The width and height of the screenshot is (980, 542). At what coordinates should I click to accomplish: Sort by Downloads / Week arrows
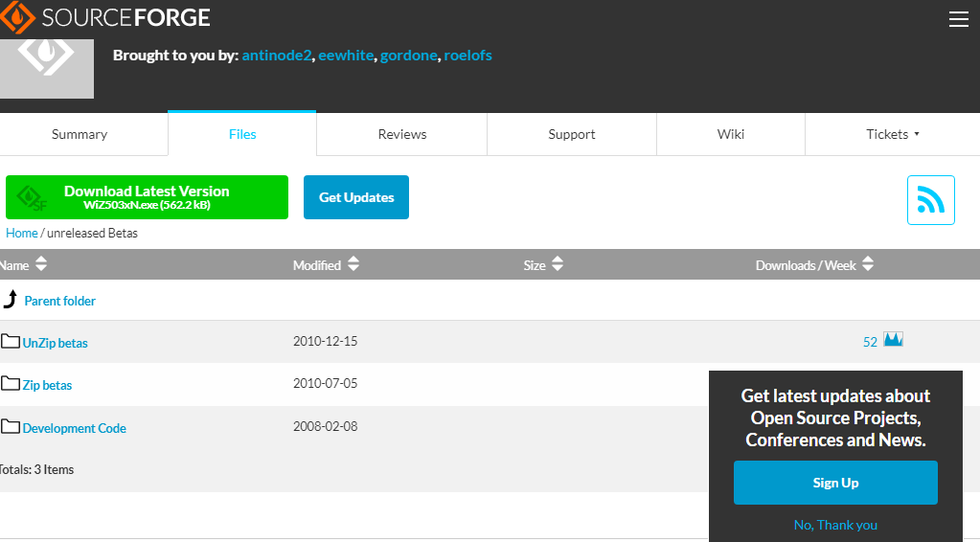point(868,264)
